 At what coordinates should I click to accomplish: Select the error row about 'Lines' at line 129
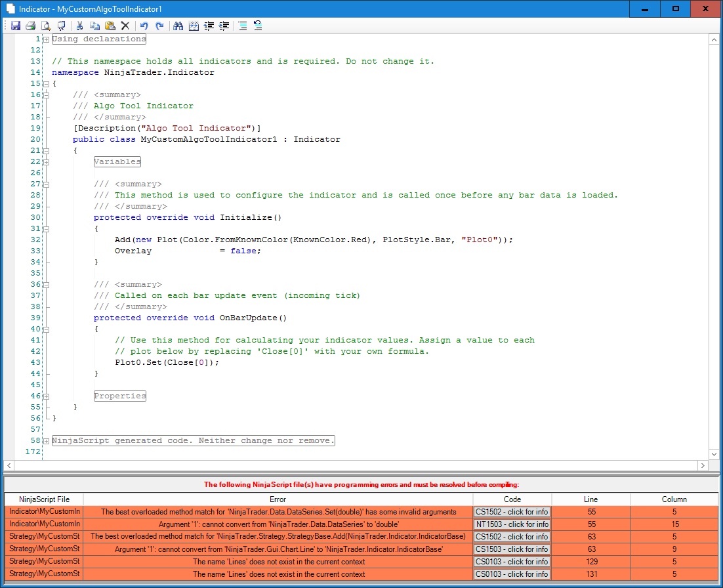pyautogui.click(x=278, y=562)
